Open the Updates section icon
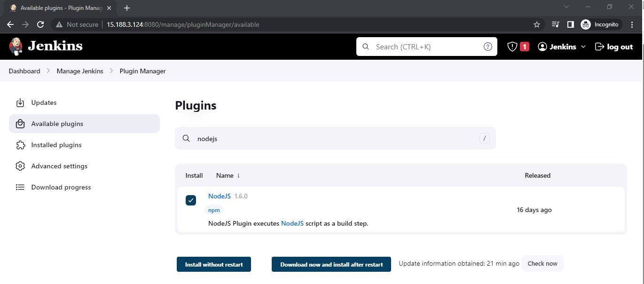Screen dimensions: 644x284 point(20,103)
